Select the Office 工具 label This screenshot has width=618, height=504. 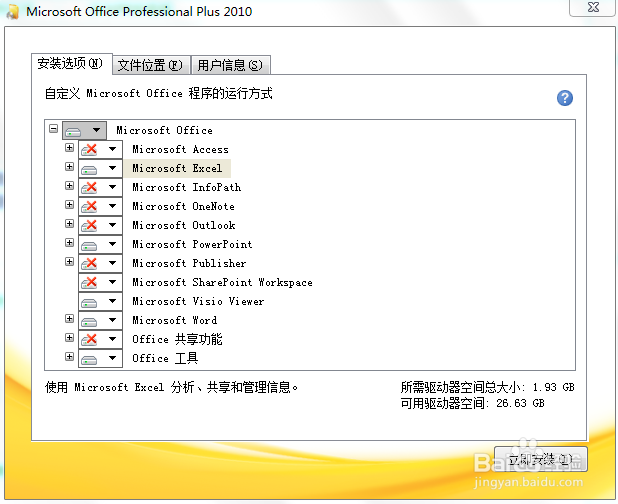coord(165,358)
